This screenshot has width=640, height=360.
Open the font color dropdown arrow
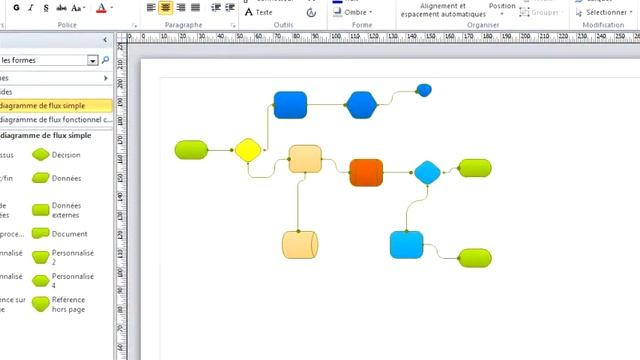(112, 8)
